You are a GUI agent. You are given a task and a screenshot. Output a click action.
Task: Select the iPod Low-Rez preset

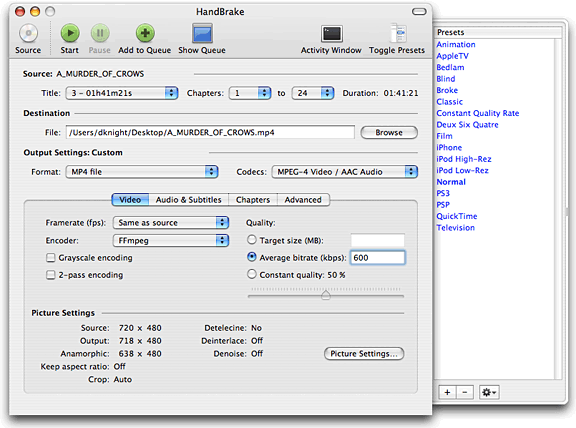point(462,170)
